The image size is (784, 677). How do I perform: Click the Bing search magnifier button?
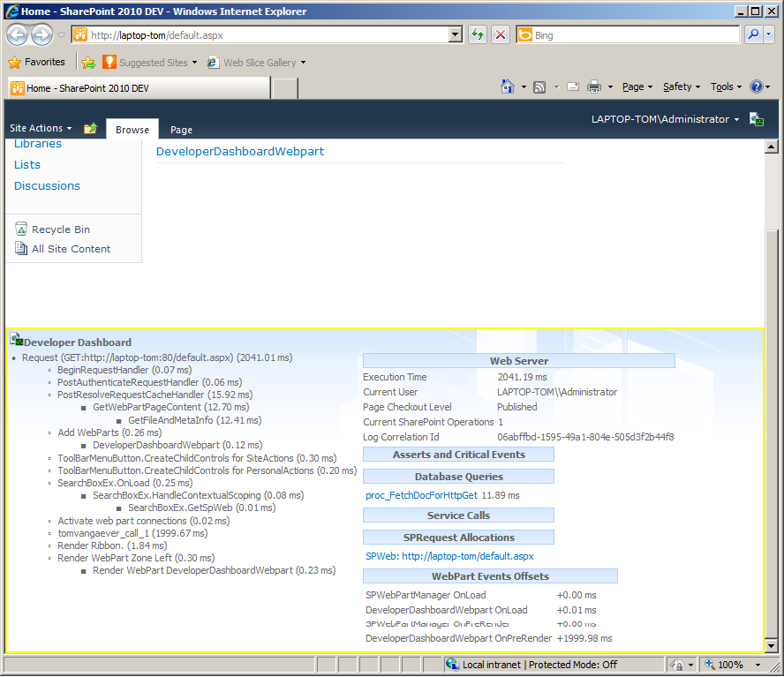753,34
